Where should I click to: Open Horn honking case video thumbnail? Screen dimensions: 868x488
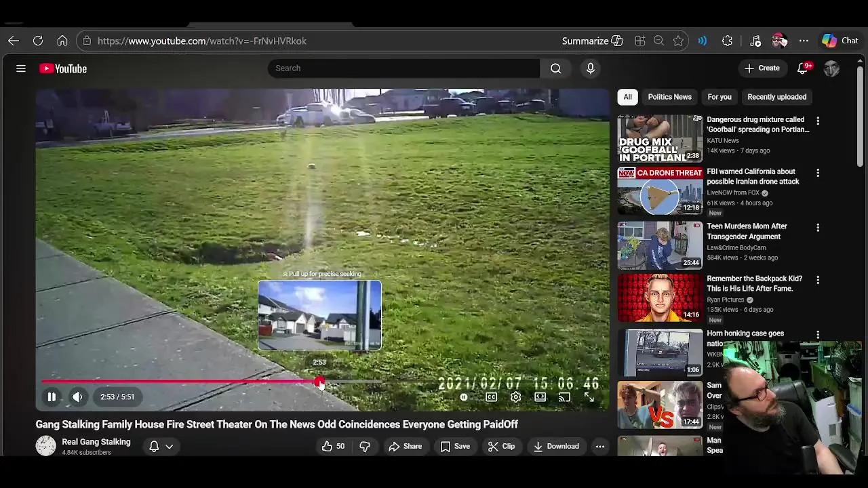coord(660,352)
